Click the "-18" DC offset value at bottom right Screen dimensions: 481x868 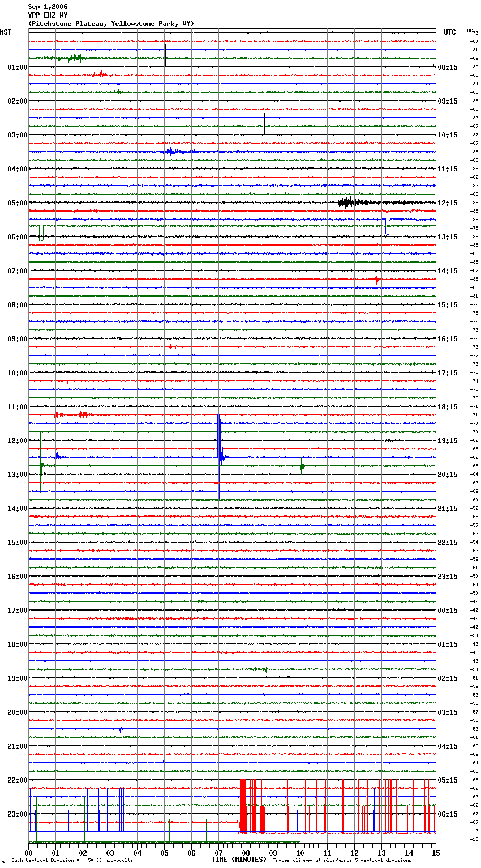[x=474, y=839]
